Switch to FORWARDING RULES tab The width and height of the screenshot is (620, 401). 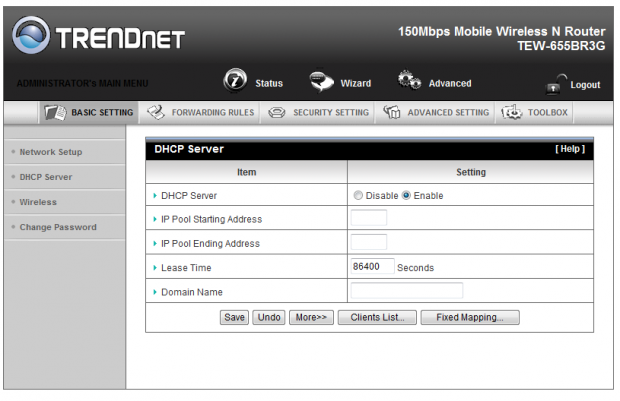point(200,113)
